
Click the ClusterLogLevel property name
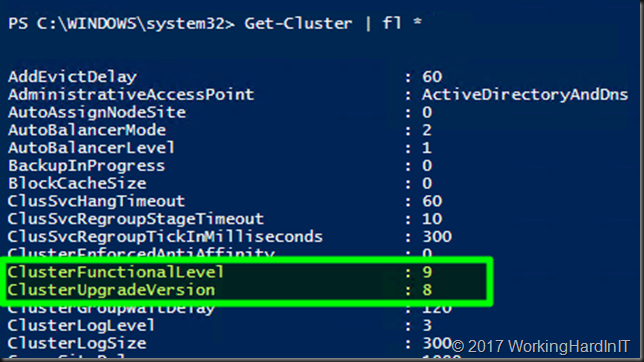click(x=81, y=325)
